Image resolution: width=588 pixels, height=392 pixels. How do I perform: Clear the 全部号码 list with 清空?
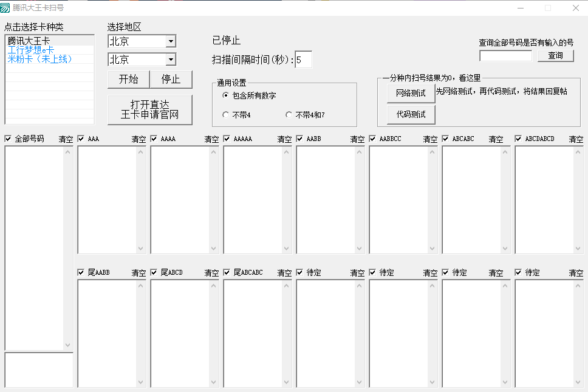coord(66,139)
